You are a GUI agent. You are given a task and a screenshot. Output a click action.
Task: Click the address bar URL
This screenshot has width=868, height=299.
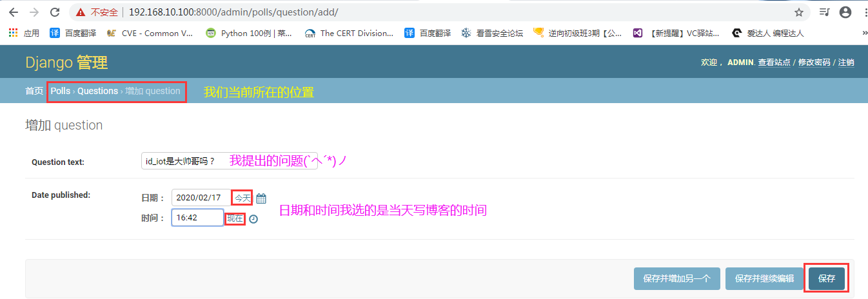tap(233, 12)
